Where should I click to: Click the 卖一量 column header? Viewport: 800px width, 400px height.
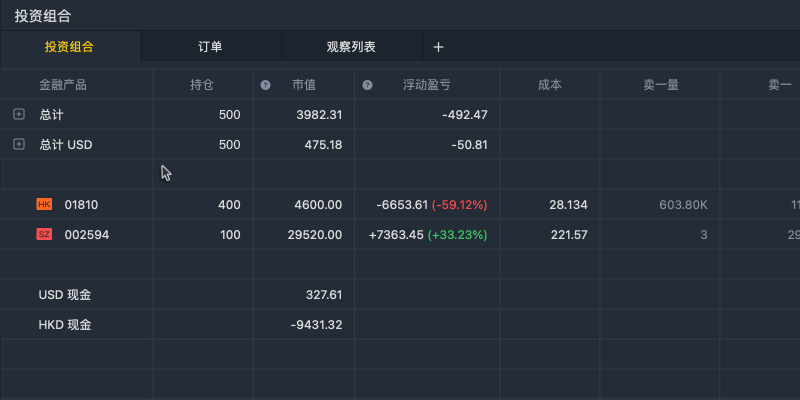pyautogui.click(x=661, y=85)
